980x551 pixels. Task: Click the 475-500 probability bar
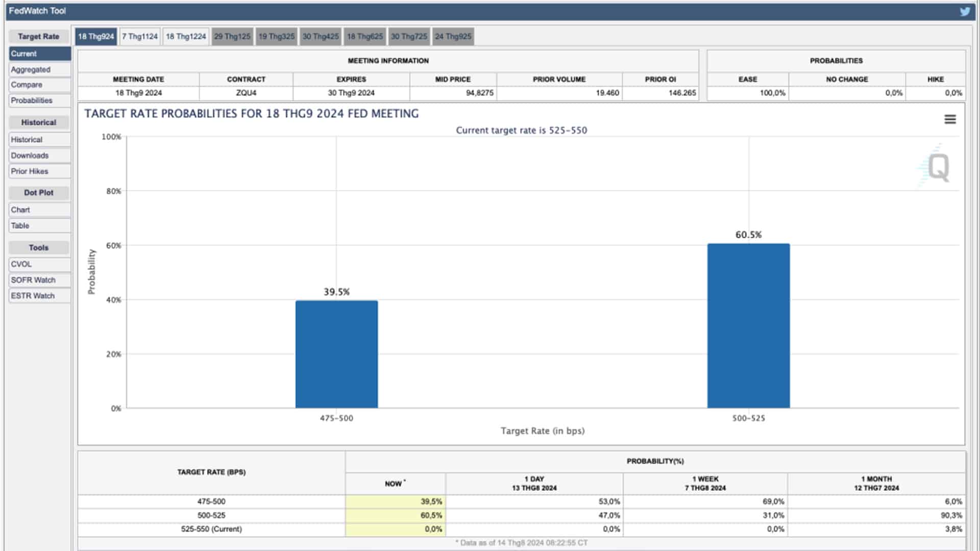(x=336, y=354)
